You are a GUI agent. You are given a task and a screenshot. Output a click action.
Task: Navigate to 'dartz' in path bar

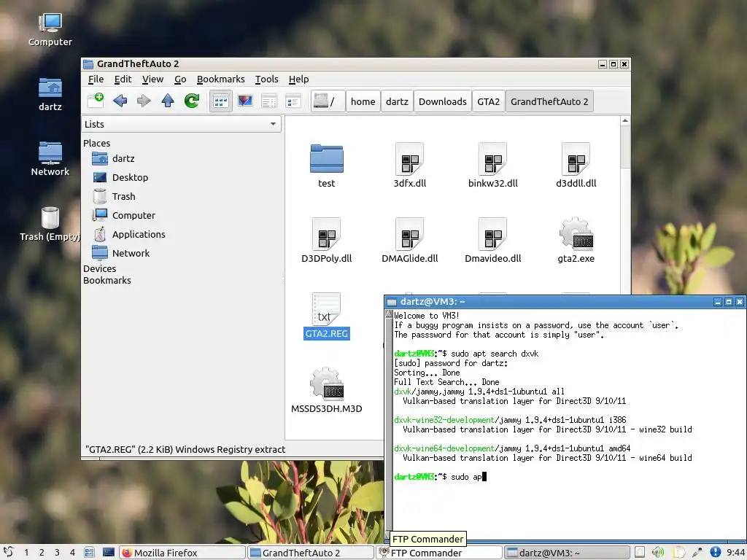[x=397, y=101]
